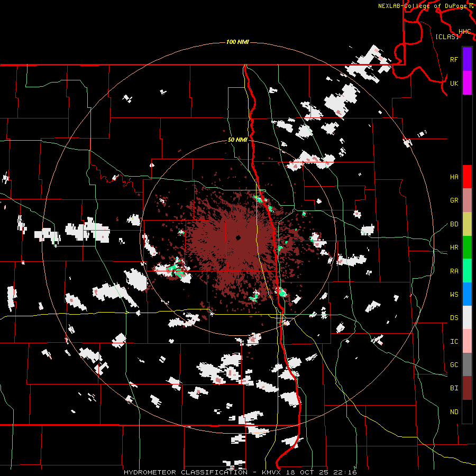The height and width of the screenshot is (476, 476).
Task: Click the 'RA' legend label text
Action: coord(454,271)
